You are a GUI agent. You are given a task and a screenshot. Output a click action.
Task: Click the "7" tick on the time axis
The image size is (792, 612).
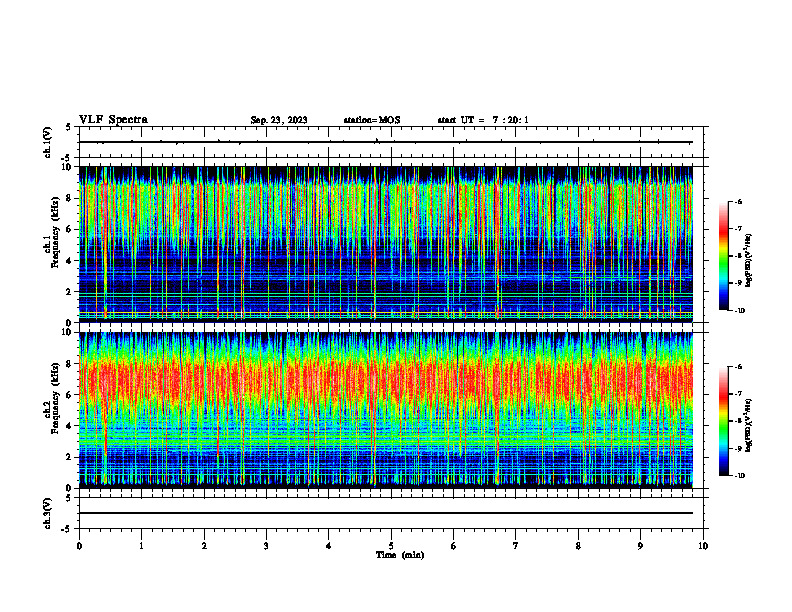[516, 546]
